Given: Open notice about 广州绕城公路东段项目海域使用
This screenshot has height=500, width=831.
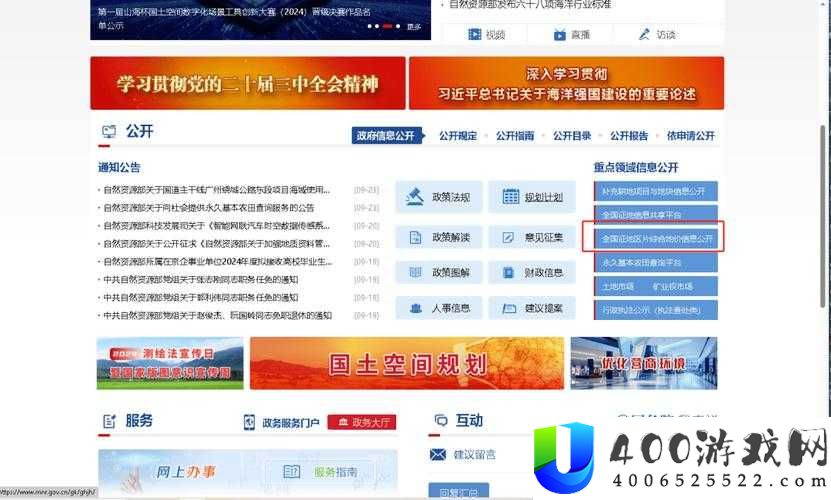Looking at the screenshot, I should pos(217,189).
